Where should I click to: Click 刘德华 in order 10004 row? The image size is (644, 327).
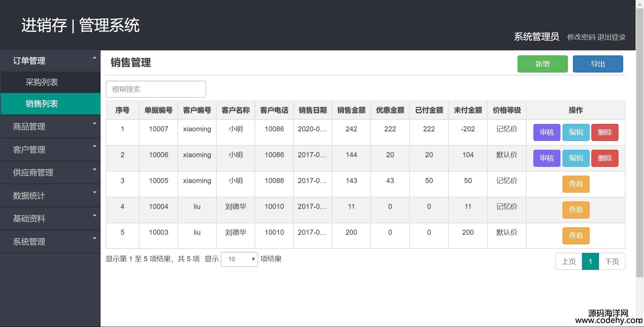(x=236, y=206)
